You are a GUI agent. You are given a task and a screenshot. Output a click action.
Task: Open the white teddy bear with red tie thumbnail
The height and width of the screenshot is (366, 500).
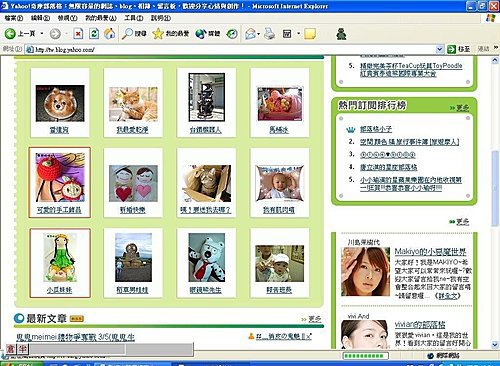tap(207, 257)
